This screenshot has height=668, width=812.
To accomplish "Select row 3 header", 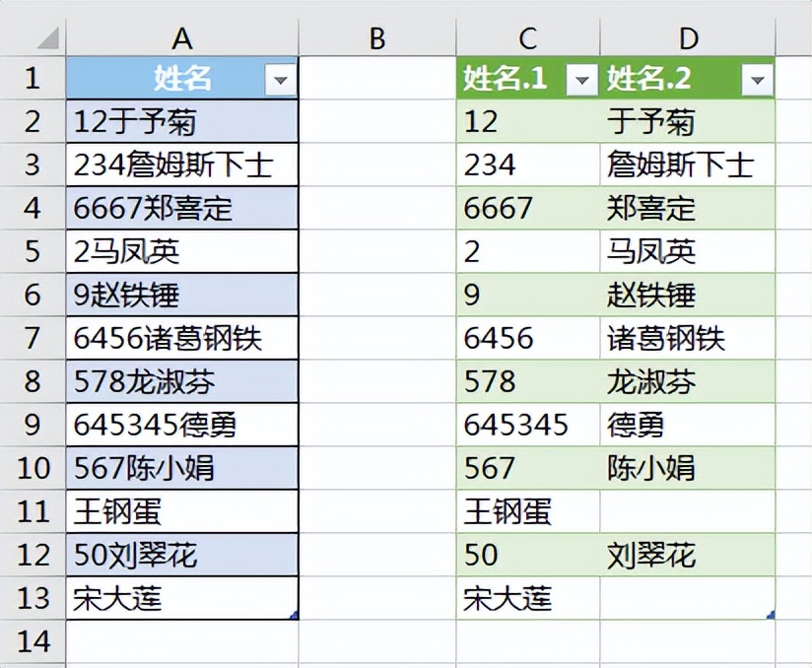I will click(33, 165).
